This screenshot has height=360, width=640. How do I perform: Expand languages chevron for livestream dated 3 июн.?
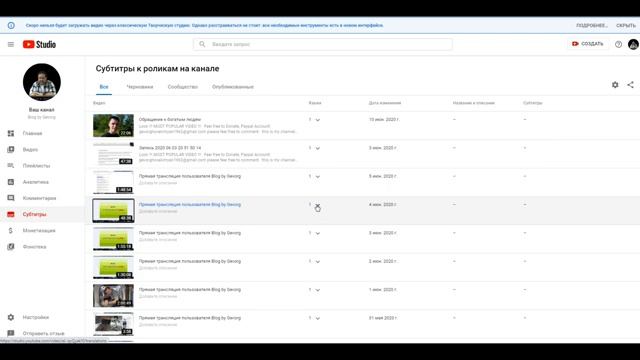click(x=318, y=233)
